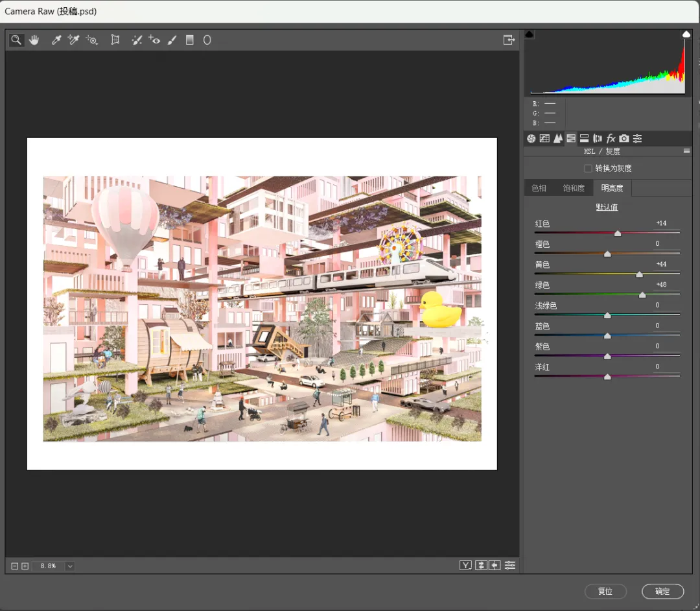Viewport: 700px width, 611px height.
Task: Select the Graduated Filter tool
Action: tap(190, 40)
